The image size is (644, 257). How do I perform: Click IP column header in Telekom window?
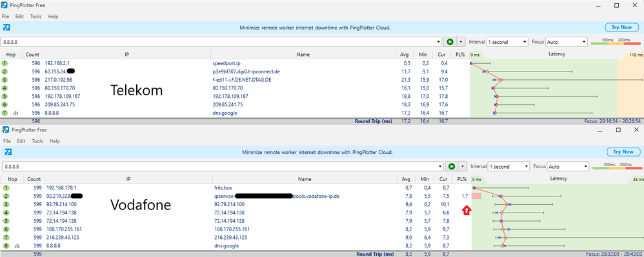coord(126,55)
